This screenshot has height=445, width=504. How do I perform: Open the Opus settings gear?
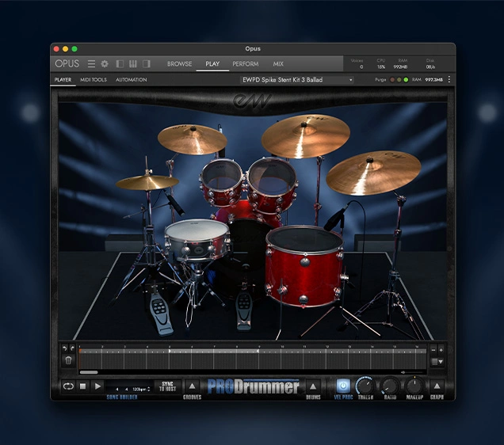click(x=105, y=64)
